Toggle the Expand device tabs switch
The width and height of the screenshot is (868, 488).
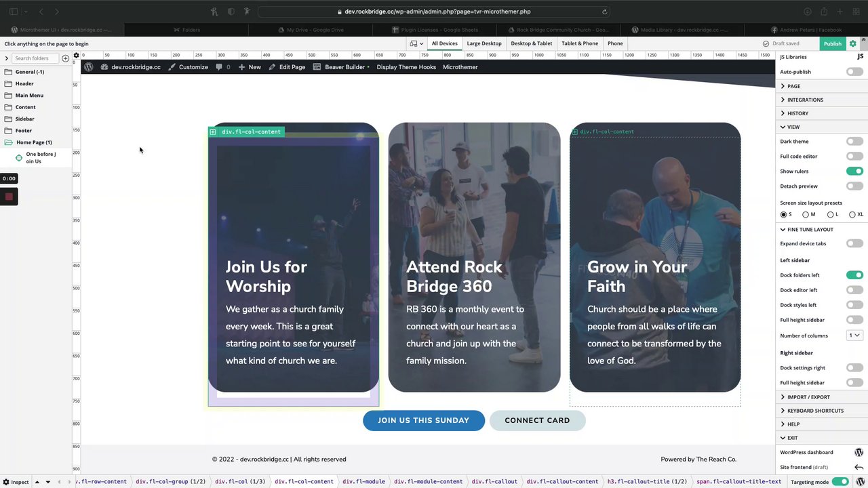[854, 243]
